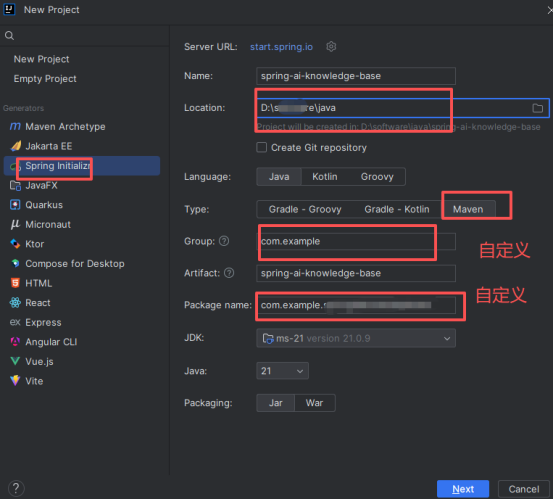Select Compose for Desktop label

tap(75, 264)
